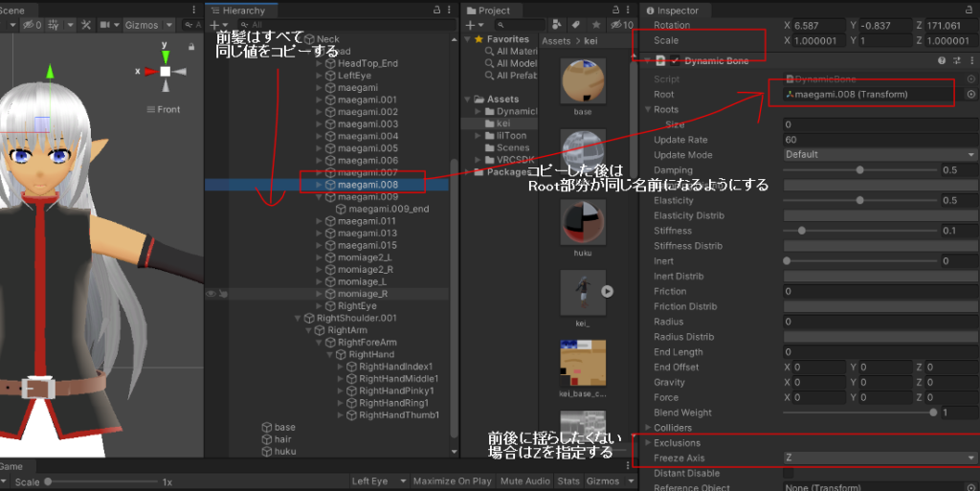Click the Stiffness slider handle
This screenshot has height=491, width=980.
pos(801,231)
